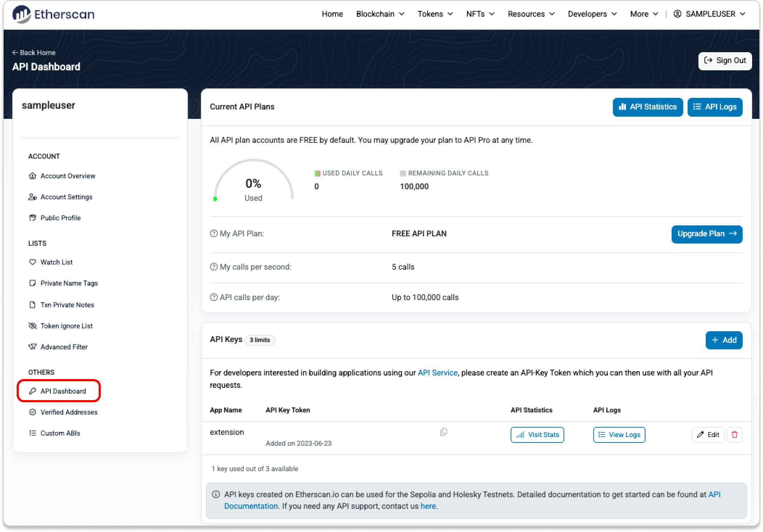Viewport: 763px width, 532px height.
Task: Open Token Ignore List from sidebar
Action: (x=66, y=326)
